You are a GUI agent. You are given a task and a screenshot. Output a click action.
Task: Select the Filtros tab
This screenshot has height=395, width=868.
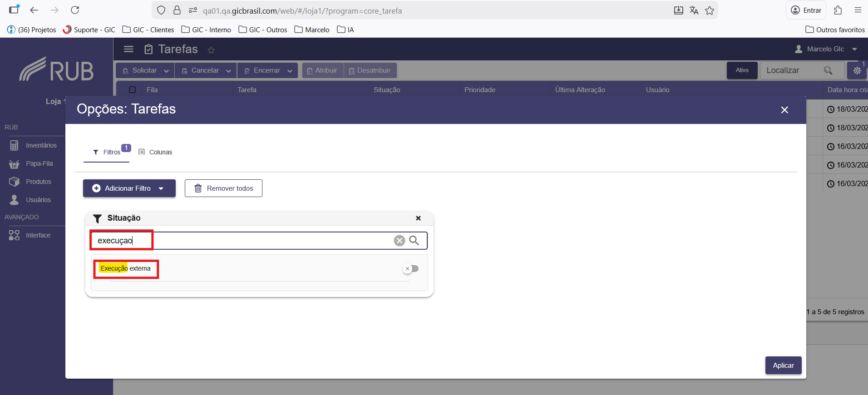click(x=107, y=152)
